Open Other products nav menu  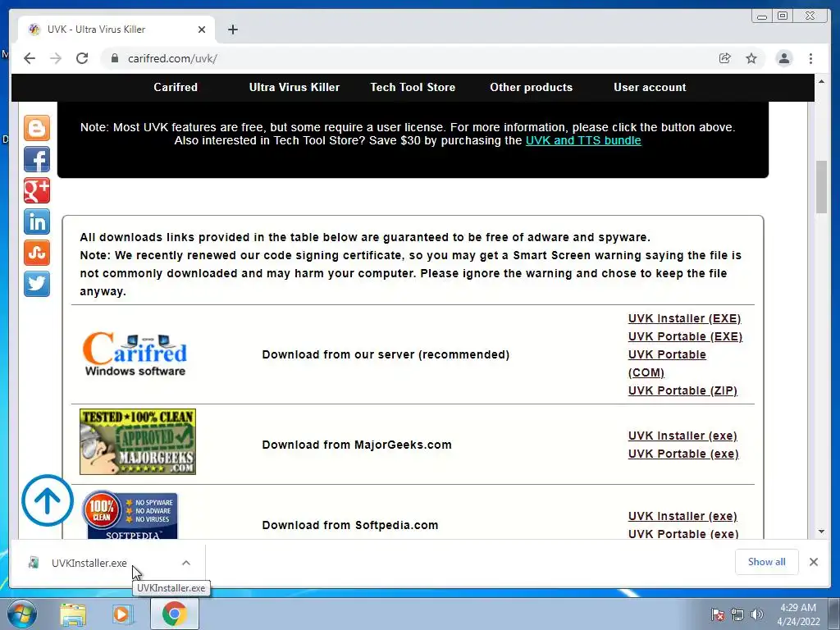point(531,87)
